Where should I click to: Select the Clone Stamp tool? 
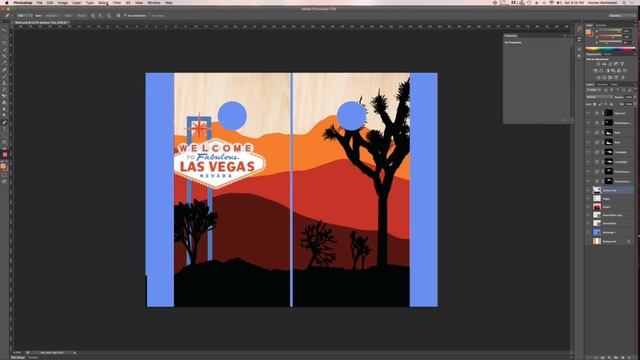click(5, 82)
